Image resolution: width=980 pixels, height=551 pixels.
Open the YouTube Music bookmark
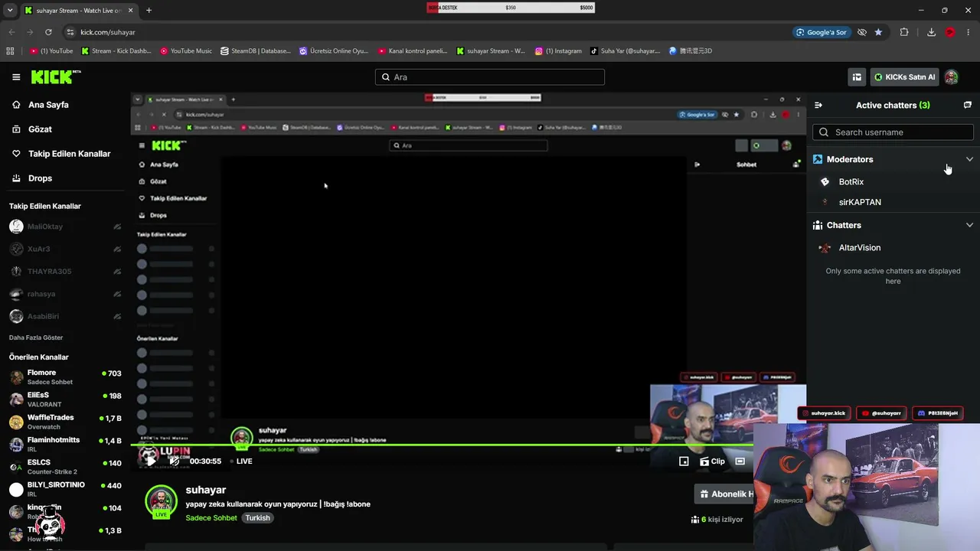(x=186, y=51)
